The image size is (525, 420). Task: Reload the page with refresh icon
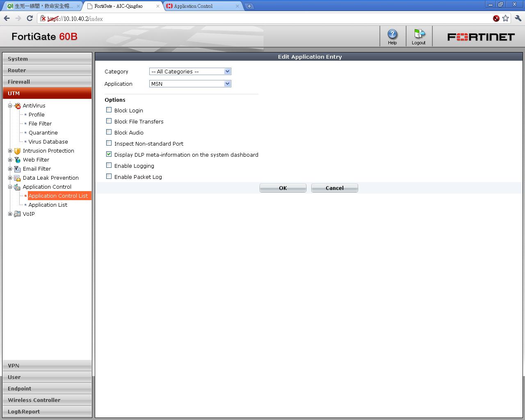tap(30, 18)
